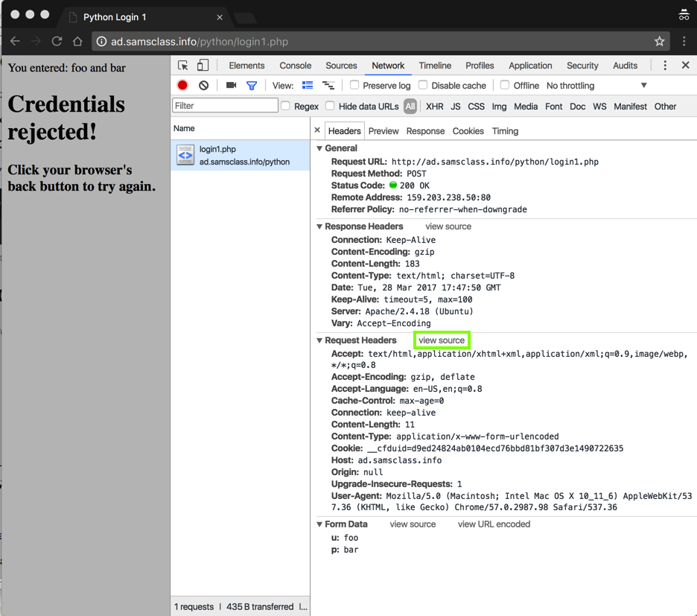Reload the current page
The width and height of the screenshot is (697, 616).
click(57, 42)
